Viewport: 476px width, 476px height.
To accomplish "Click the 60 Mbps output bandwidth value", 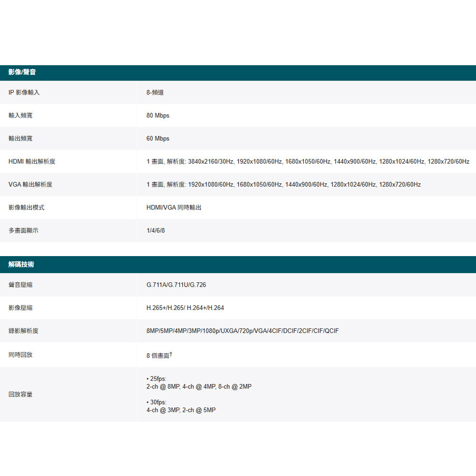I will coord(158,139).
